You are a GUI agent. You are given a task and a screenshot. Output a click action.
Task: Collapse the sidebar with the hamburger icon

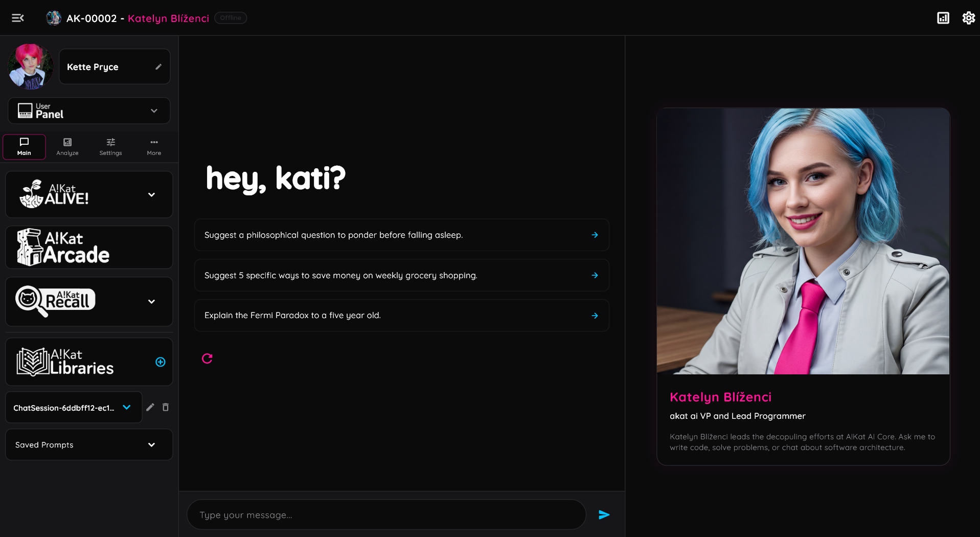coord(18,18)
